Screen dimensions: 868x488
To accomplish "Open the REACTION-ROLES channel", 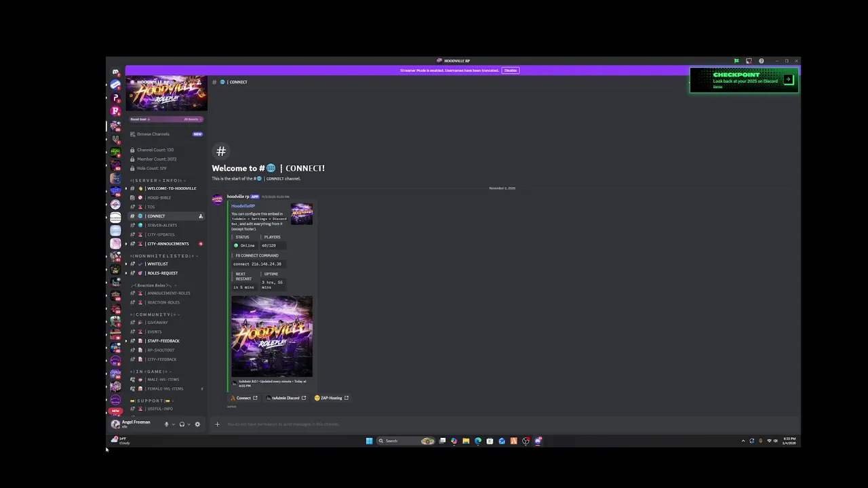I will pyautogui.click(x=166, y=302).
